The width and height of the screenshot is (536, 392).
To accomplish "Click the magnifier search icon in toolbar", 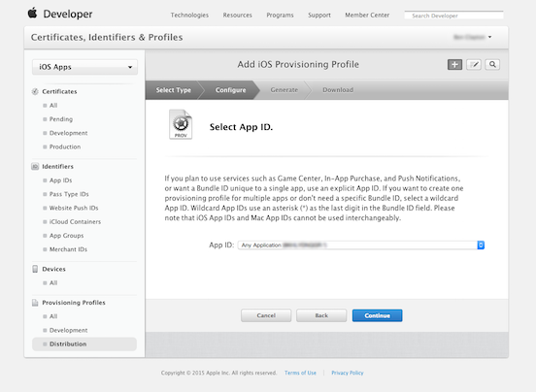I will coord(492,65).
